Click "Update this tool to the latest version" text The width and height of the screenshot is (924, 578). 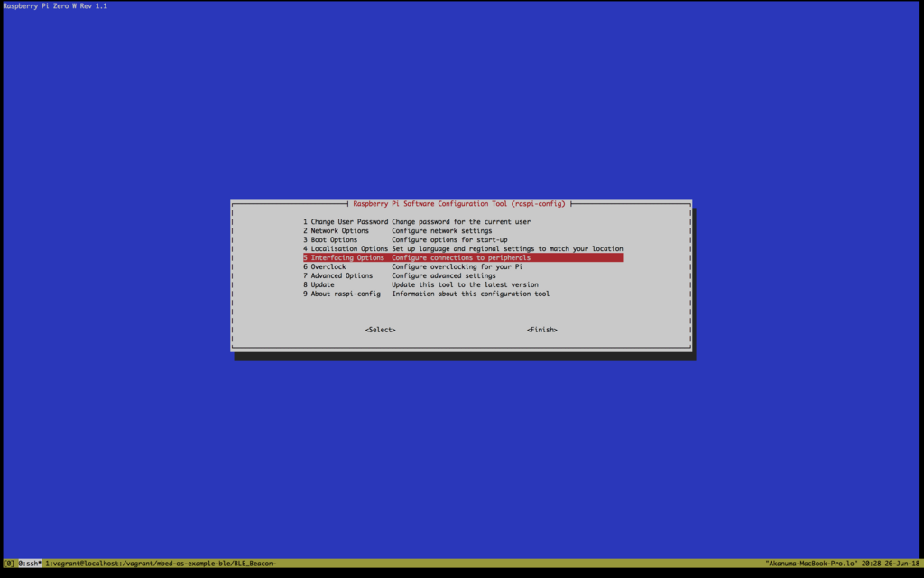click(x=465, y=284)
